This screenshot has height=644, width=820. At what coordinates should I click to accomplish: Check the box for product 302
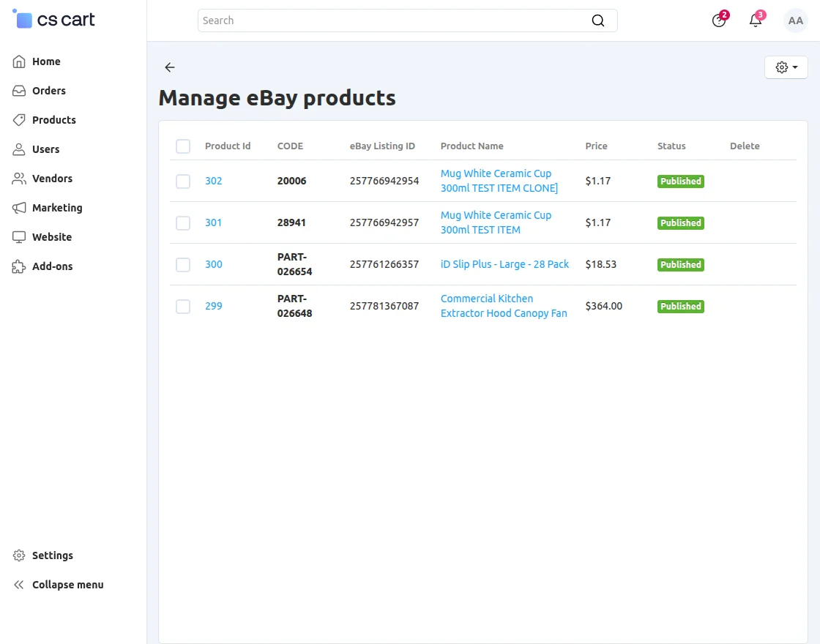[183, 181]
